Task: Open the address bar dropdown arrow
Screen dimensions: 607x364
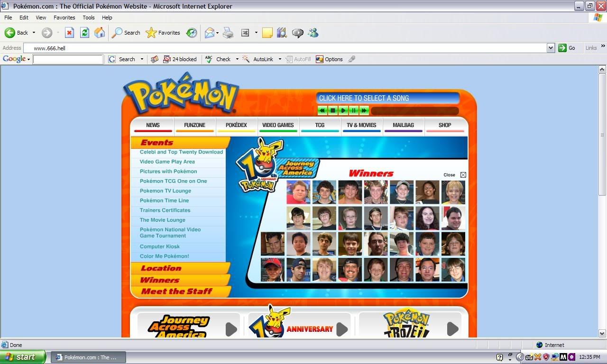Action: tap(551, 48)
